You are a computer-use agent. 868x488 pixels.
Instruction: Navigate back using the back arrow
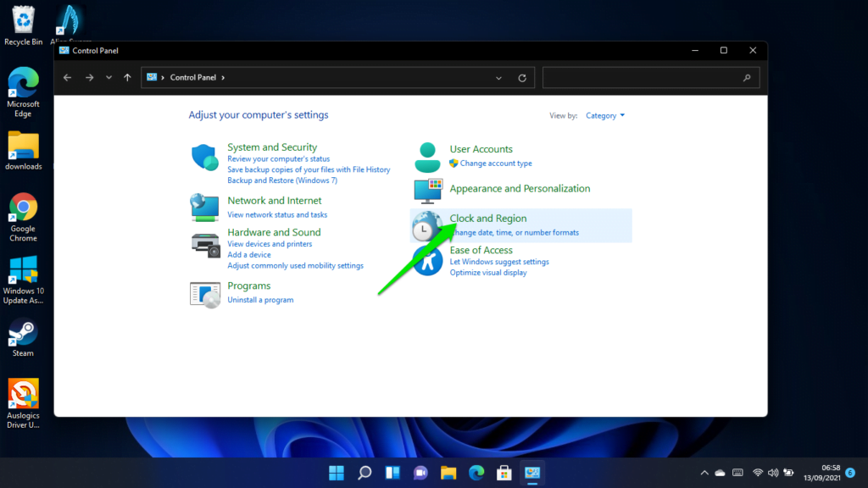point(67,77)
